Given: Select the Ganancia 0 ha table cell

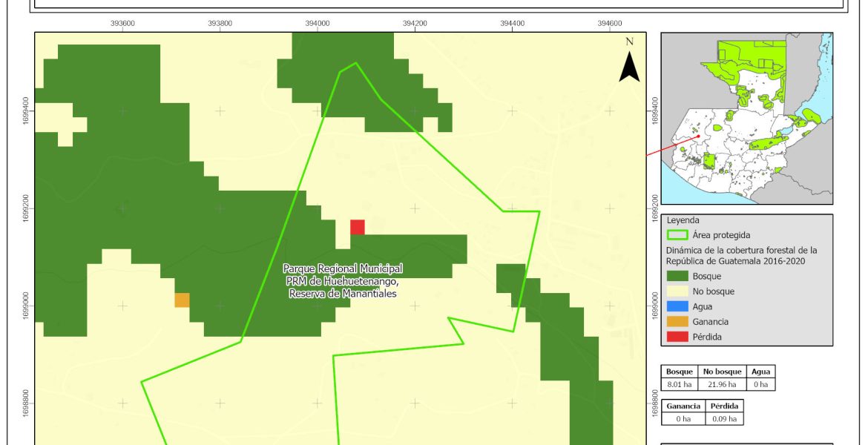Looking at the screenshot, I should [x=683, y=419].
